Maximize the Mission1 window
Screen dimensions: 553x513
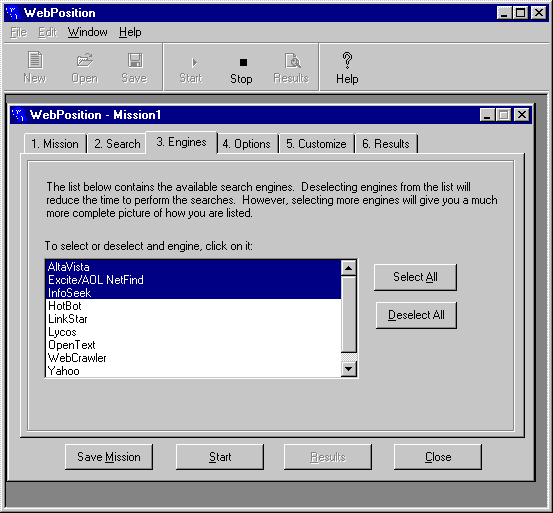click(503, 115)
